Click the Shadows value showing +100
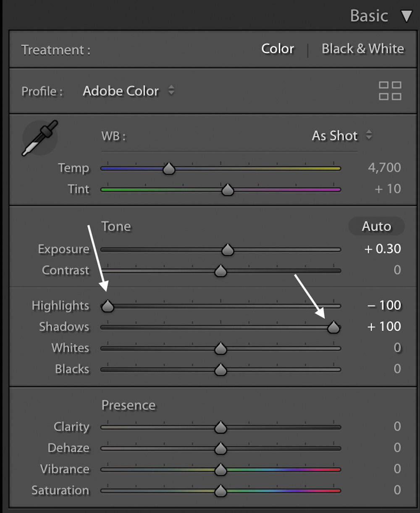The height and width of the screenshot is (513, 420). click(383, 326)
